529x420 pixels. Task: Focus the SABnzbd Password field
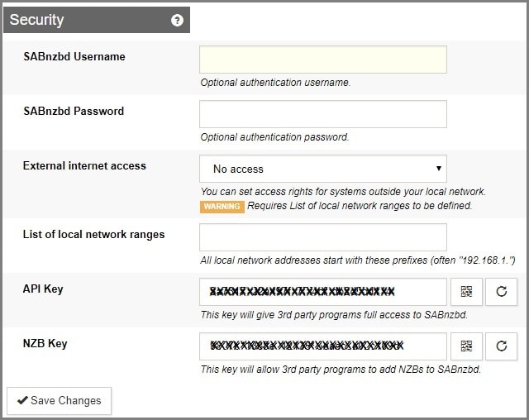click(323, 114)
